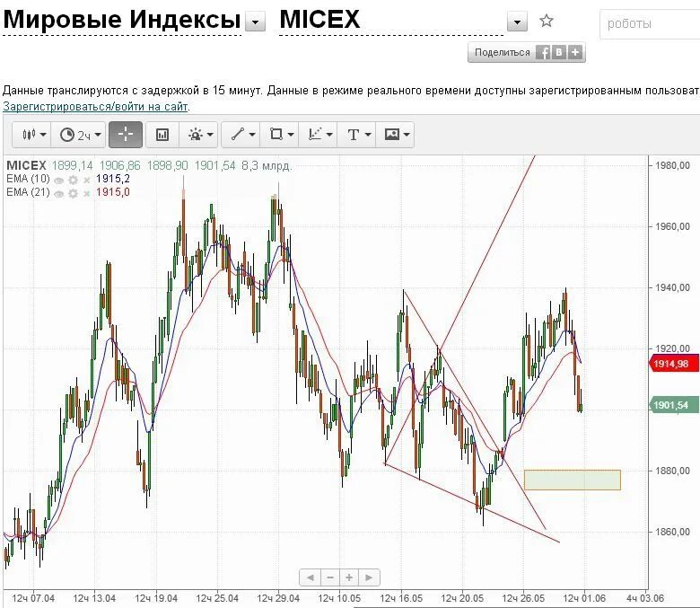Click the 8,3 млрд. volume value
700x608 pixels.
point(267,166)
